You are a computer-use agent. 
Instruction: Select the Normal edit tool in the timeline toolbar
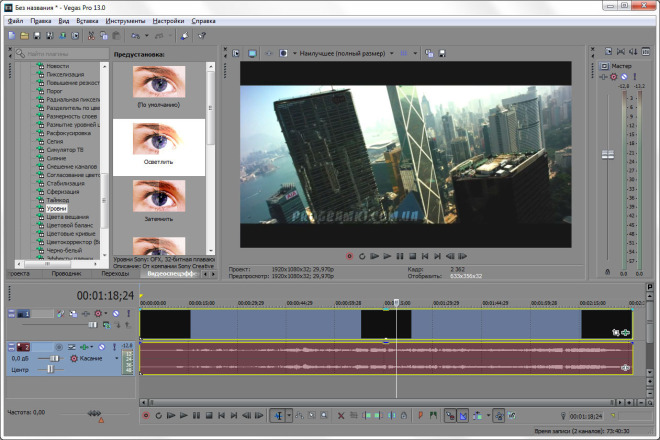click(x=278, y=416)
